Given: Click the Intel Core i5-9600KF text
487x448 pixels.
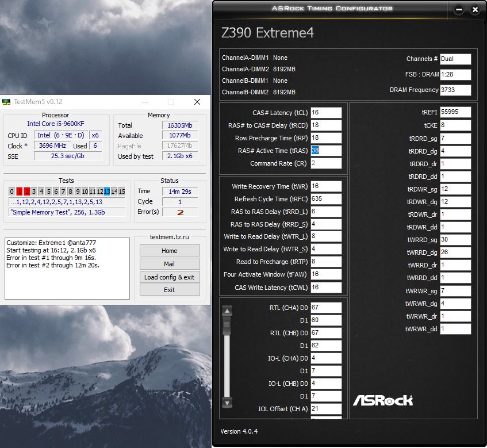Looking at the screenshot, I should point(56,124).
